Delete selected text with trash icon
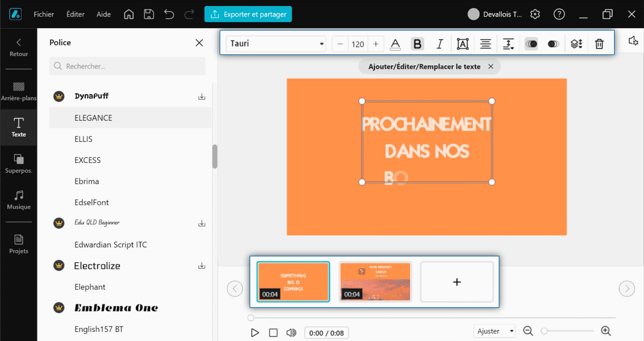The width and height of the screenshot is (644, 341). point(599,44)
